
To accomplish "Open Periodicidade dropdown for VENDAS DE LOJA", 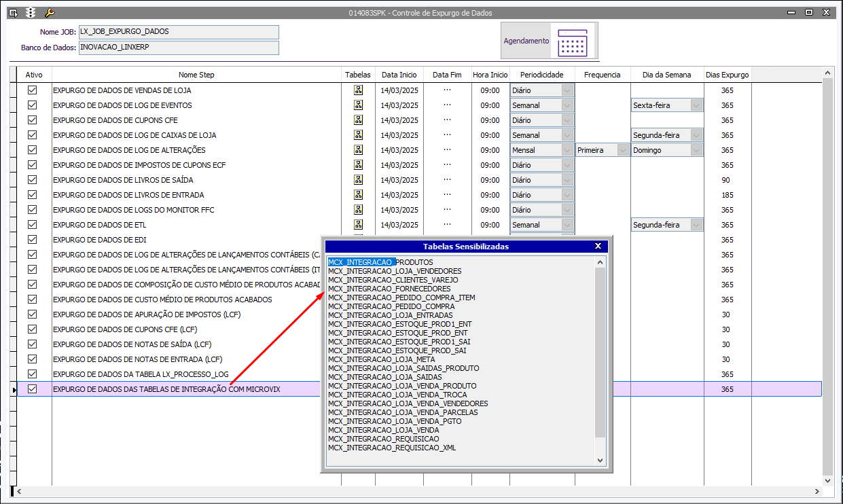I will tap(568, 90).
